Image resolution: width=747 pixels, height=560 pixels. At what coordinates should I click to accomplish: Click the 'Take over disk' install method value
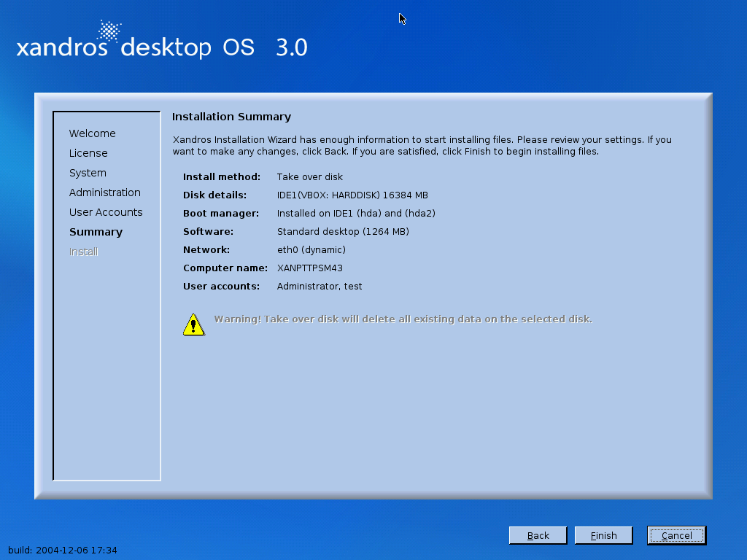pos(309,176)
